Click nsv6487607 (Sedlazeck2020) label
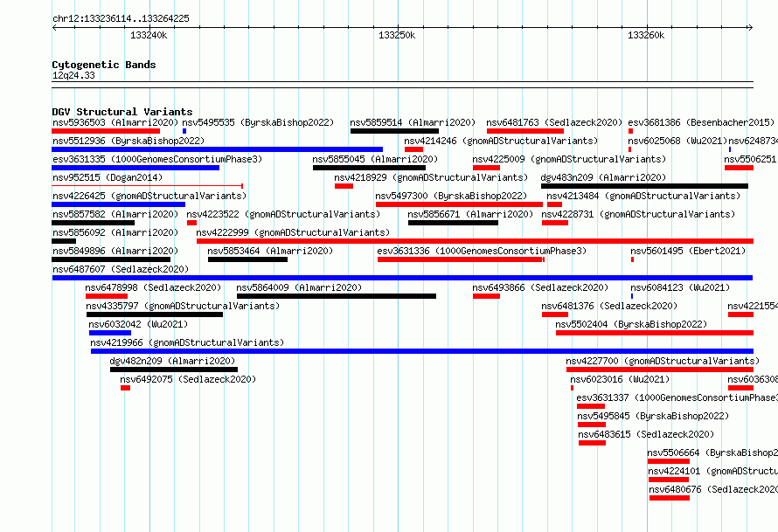The height and width of the screenshot is (532, 778). (121, 269)
